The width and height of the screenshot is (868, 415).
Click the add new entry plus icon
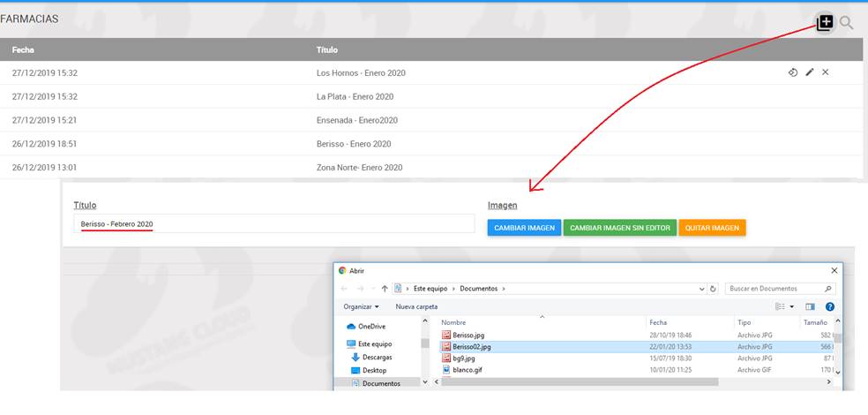825,23
